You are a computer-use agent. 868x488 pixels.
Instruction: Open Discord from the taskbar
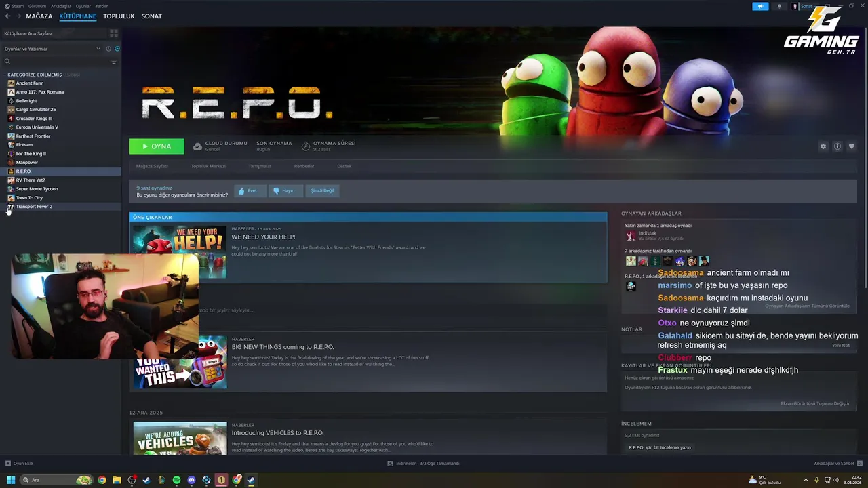tap(191, 480)
